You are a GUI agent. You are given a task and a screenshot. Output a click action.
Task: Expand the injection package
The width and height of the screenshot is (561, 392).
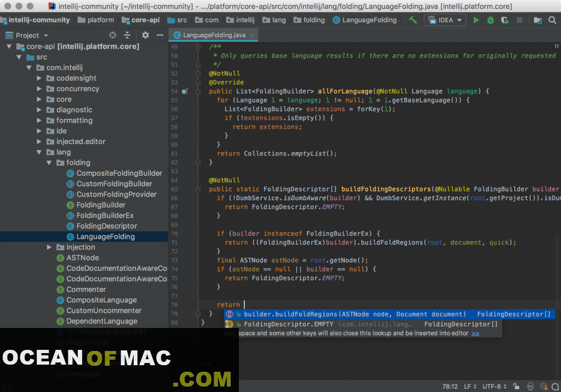click(49, 247)
